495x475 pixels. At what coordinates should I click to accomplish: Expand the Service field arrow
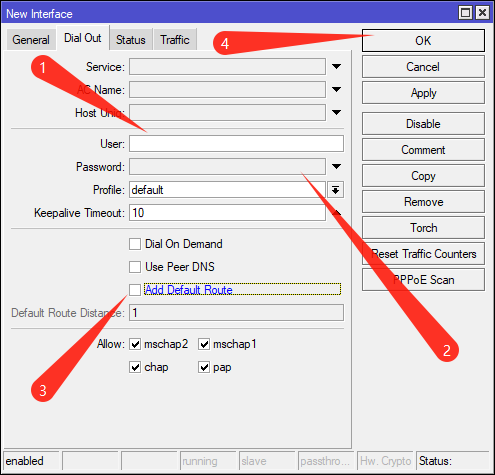point(336,67)
